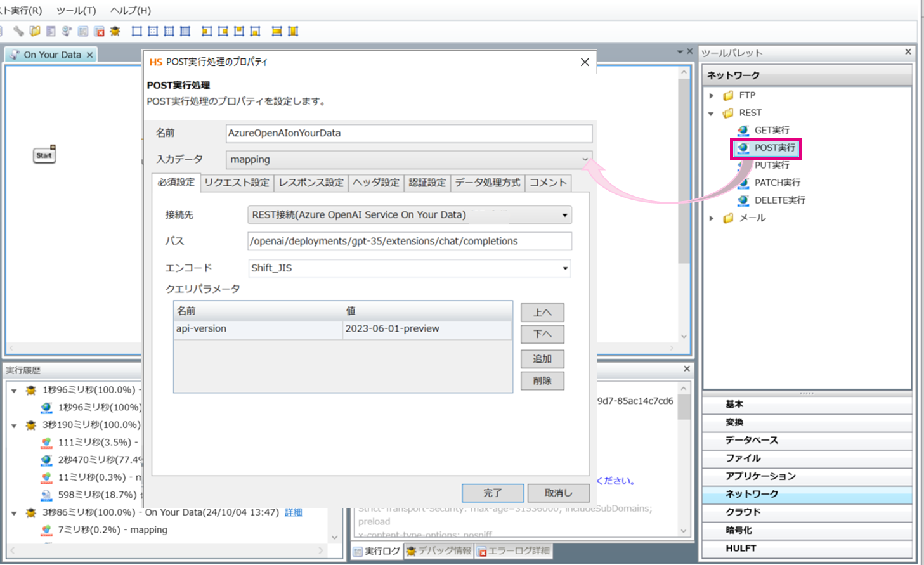Open the クラウド palette category
Image resolution: width=924 pixels, height=565 pixels.
[807, 512]
